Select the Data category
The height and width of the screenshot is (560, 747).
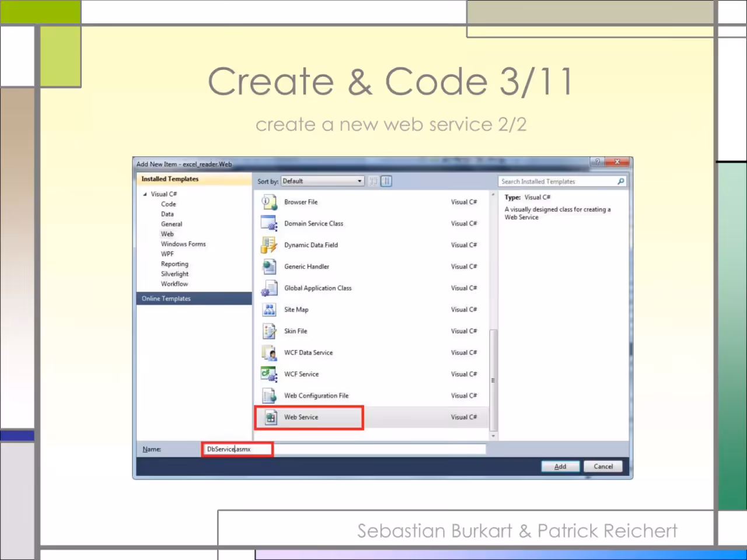tap(167, 214)
